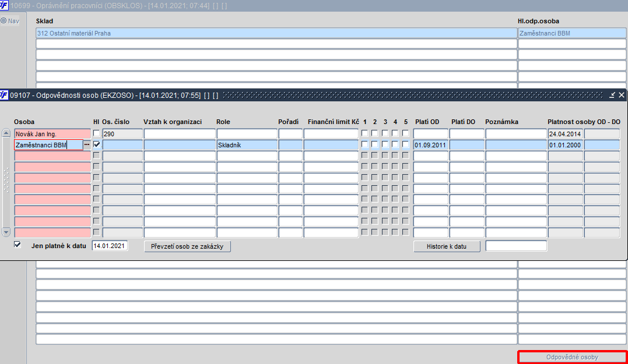The width and height of the screenshot is (628, 364).
Task: Toggle Hl checkbox for Novák Jan Ing.
Action: tap(97, 133)
